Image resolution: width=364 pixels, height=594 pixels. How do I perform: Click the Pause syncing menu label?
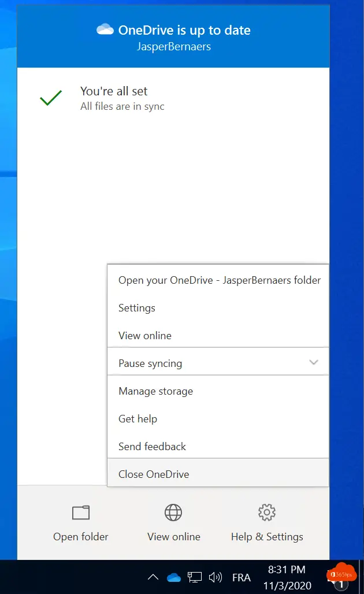pyautogui.click(x=150, y=363)
